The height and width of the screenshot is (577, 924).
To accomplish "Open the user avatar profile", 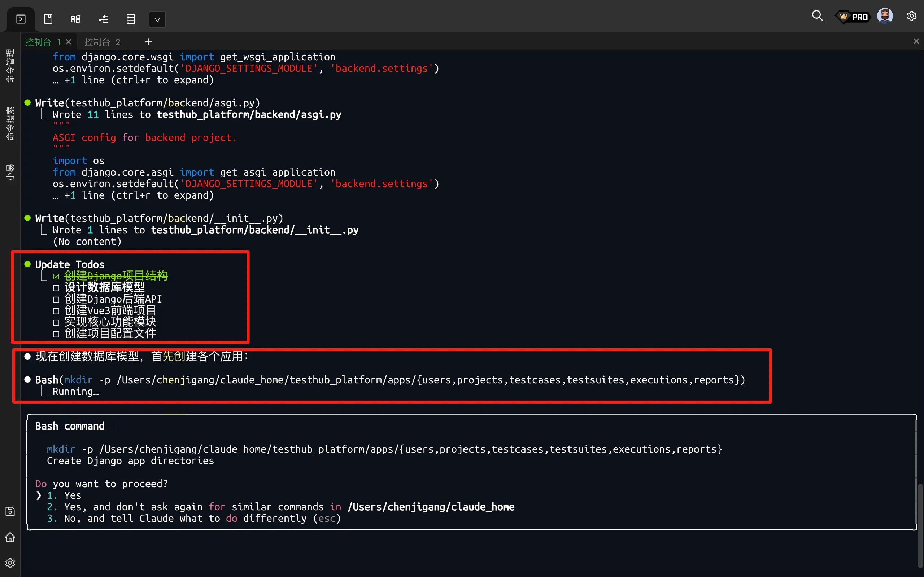I will 885,16.
